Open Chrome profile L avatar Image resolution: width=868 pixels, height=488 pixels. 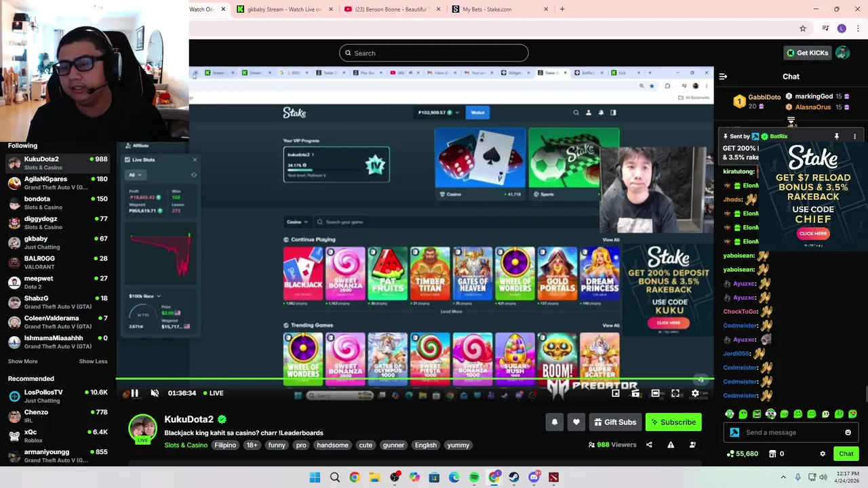point(842,28)
